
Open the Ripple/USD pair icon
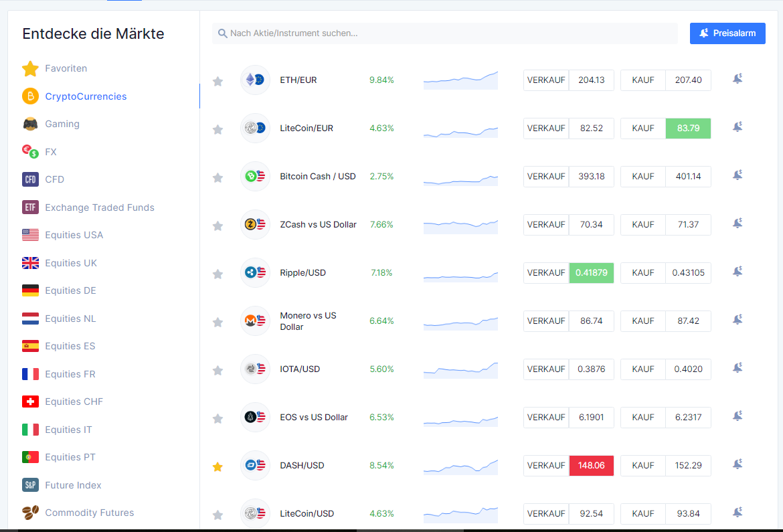coord(255,273)
